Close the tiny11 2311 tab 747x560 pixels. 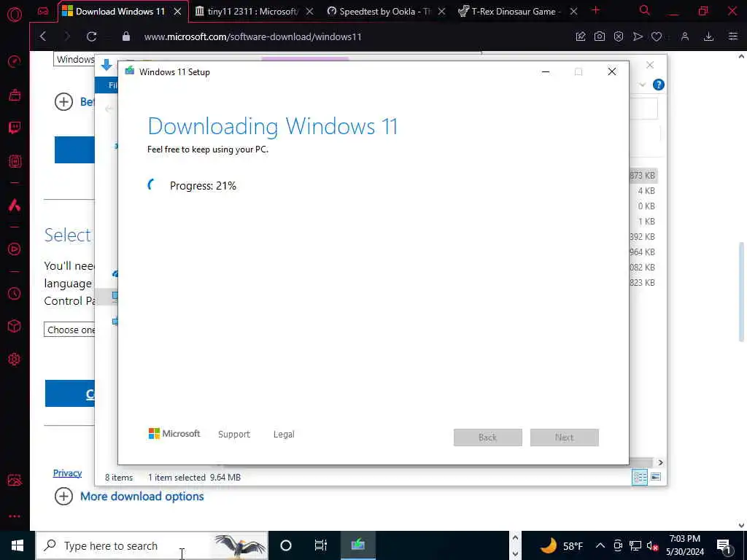coord(309,12)
